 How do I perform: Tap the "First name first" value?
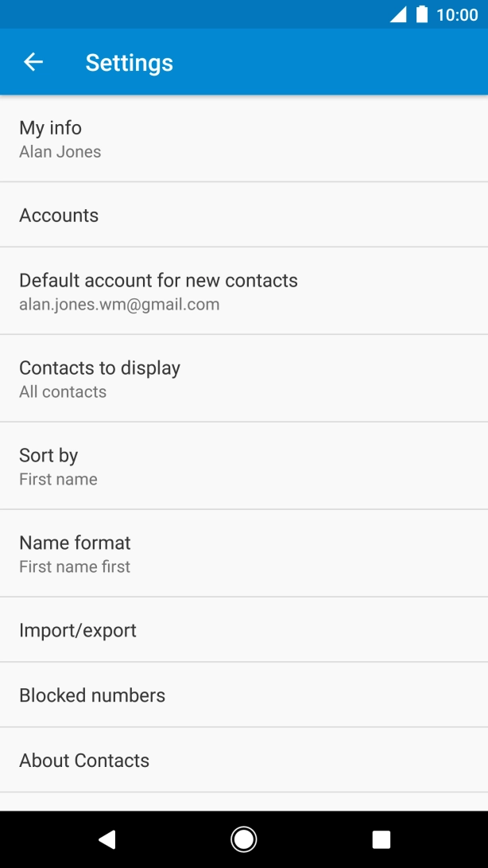[x=75, y=567]
